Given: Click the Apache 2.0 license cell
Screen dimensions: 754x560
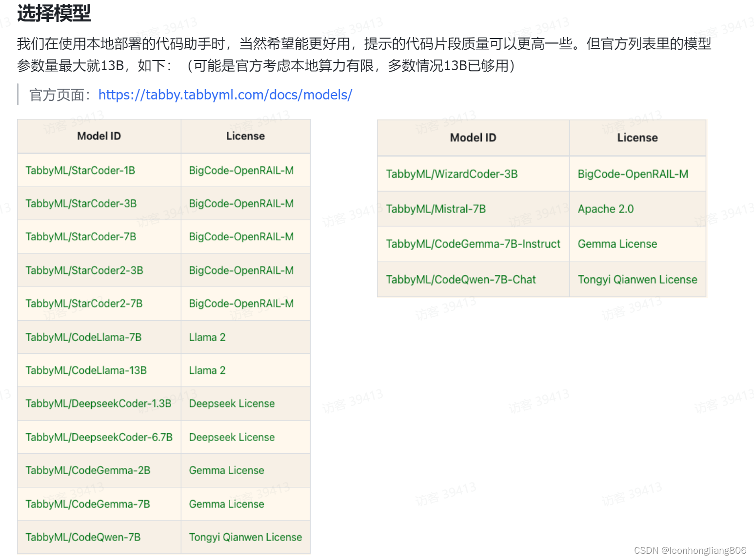Looking at the screenshot, I should (606, 209).
